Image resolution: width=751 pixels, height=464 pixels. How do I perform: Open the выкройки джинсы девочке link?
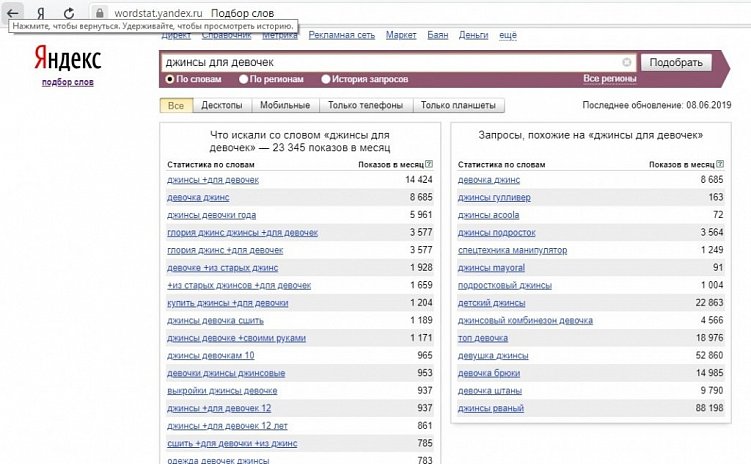[222, 391]
